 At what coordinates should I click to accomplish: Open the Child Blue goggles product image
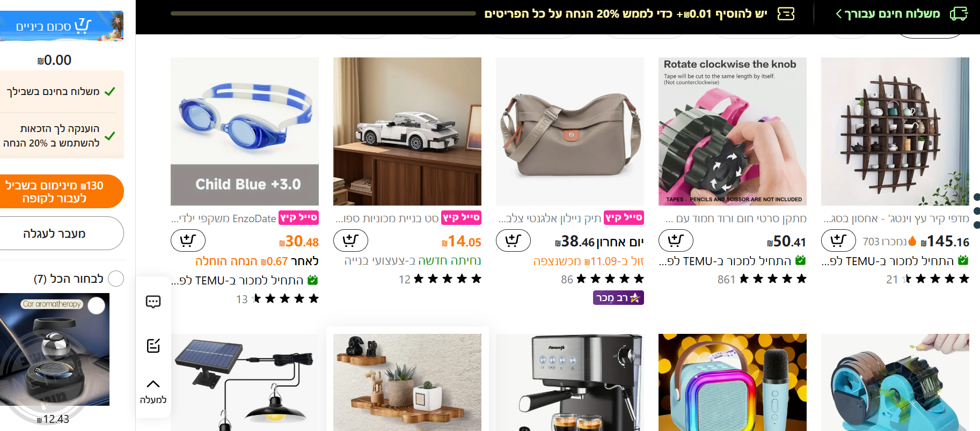click(245, 132)
